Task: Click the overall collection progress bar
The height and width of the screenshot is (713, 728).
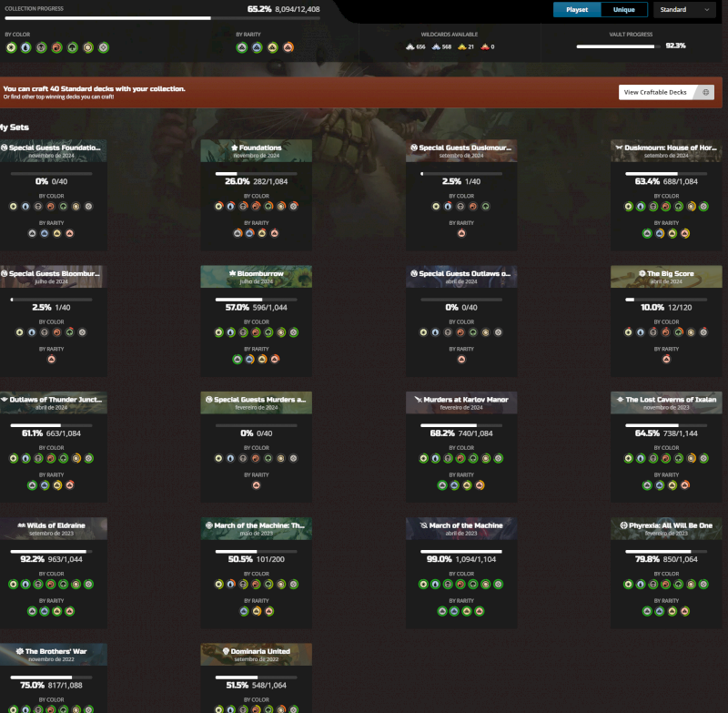Action: tap(163, 18)
